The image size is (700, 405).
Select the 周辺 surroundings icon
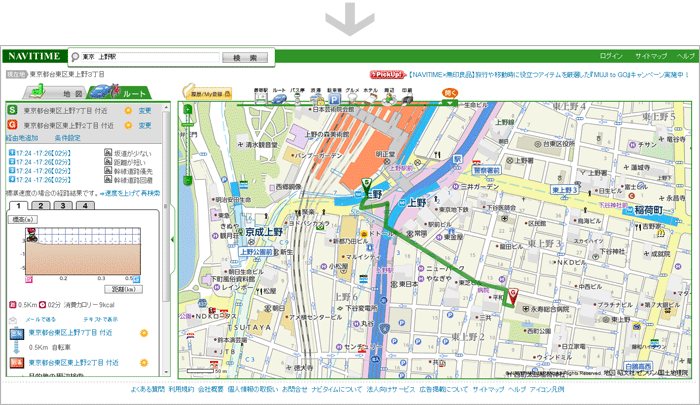coord(389,96)
